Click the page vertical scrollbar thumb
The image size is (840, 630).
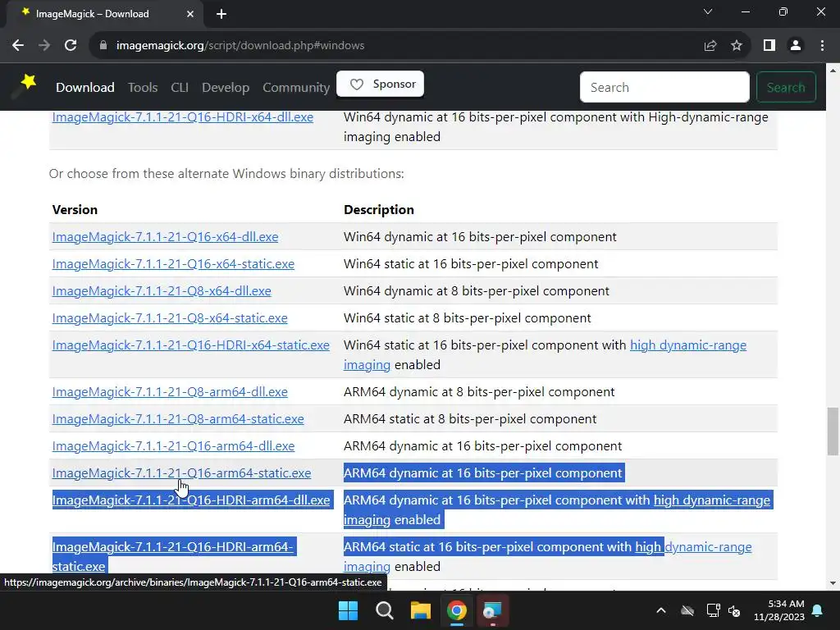pyautogui.click(x=833, y=431)
